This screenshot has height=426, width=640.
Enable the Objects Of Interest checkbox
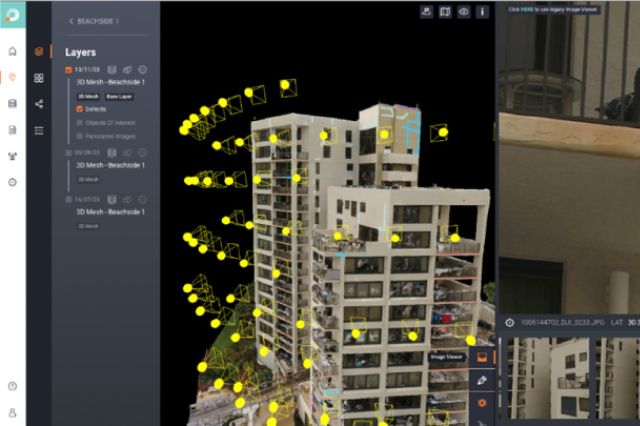80,122
